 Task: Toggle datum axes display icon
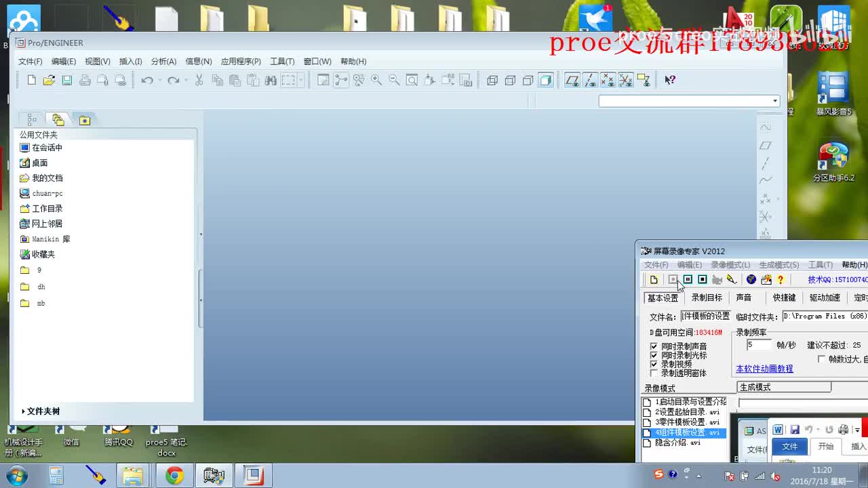[x=590, y=80]
